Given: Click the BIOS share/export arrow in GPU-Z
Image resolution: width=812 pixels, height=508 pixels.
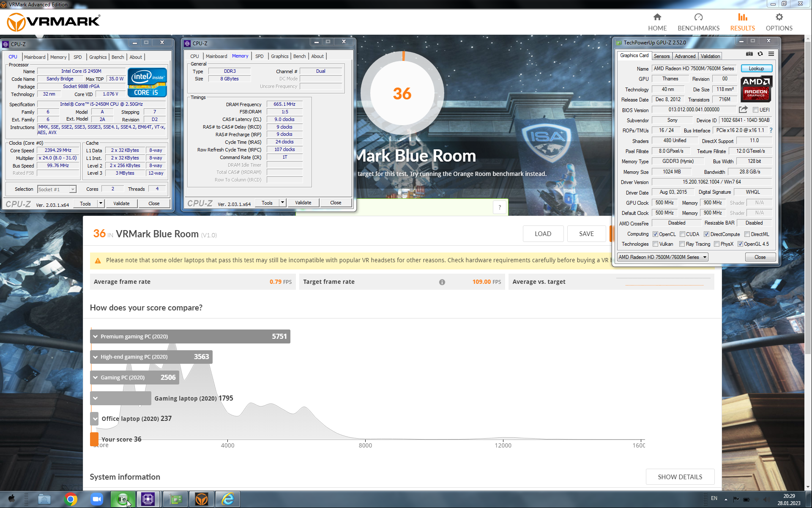Looking at the screenshot, I should click(x=743, y=110).
